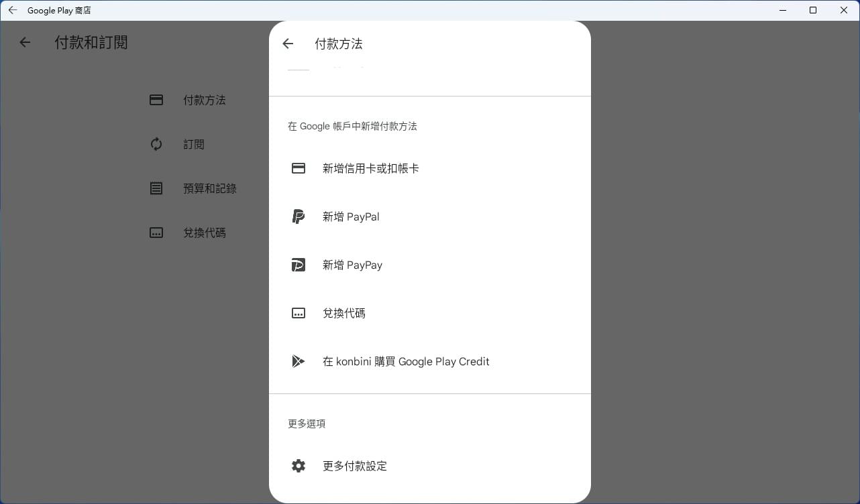Open 預算和記錄 menu entry
This screenshot has height=504, width=860.
tap(210, 188)
